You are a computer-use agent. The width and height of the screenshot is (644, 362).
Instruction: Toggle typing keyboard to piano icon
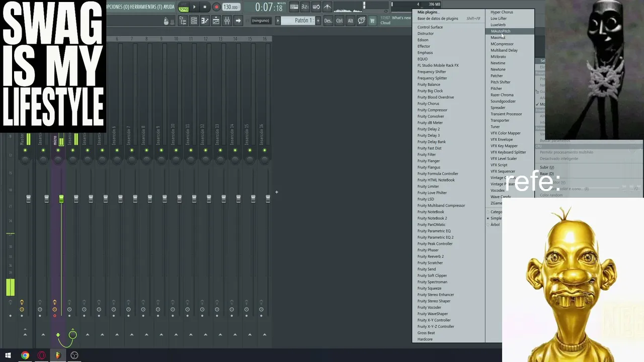tap(294, 7)
